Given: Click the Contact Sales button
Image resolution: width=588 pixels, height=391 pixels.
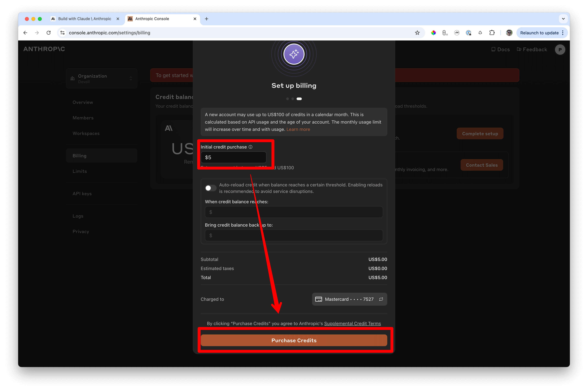Looking at the screenshot, I should (x=482, y=165).
